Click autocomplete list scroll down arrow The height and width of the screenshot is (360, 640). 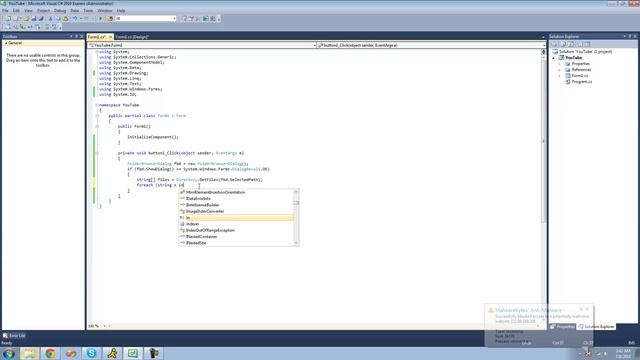pyautogui.click(x=296, y=243)
